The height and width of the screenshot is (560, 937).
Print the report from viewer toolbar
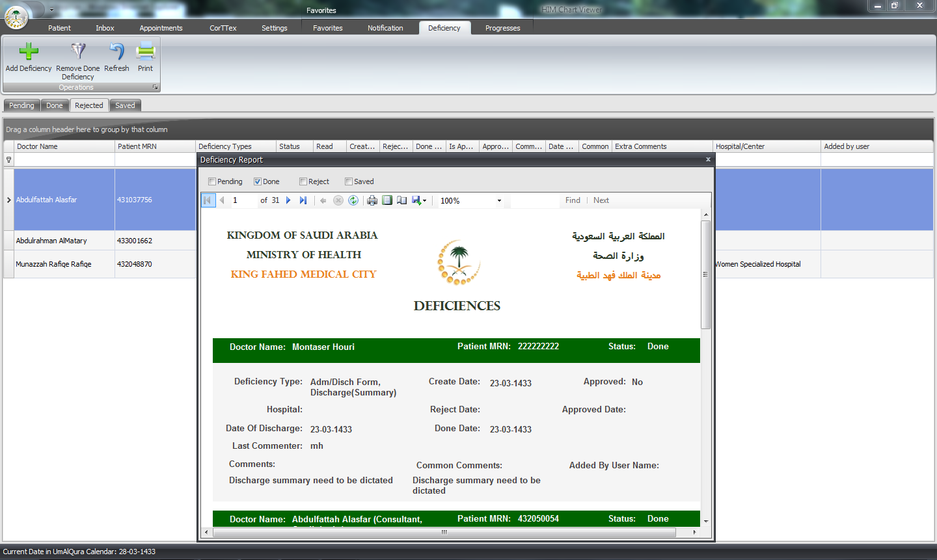[x=372, y=200]
